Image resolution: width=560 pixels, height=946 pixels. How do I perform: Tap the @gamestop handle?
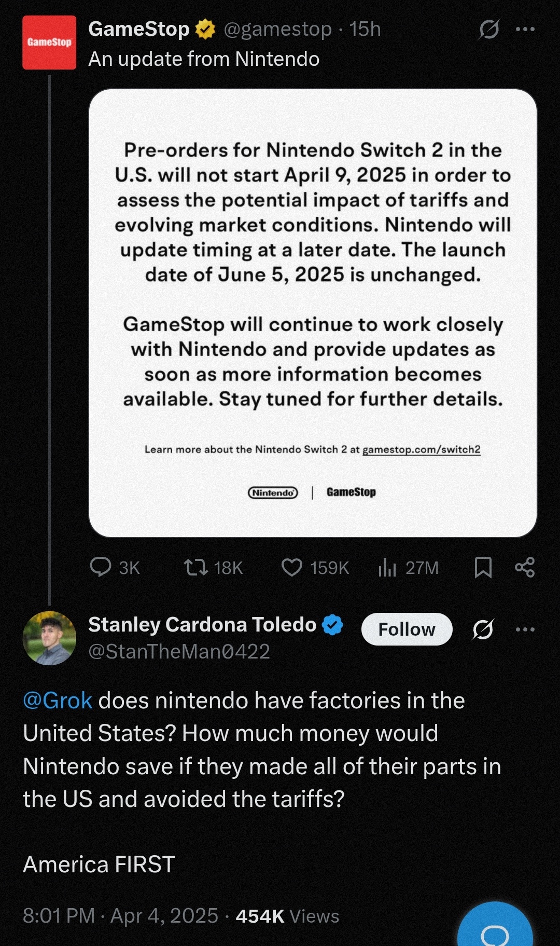pos(277,30)
